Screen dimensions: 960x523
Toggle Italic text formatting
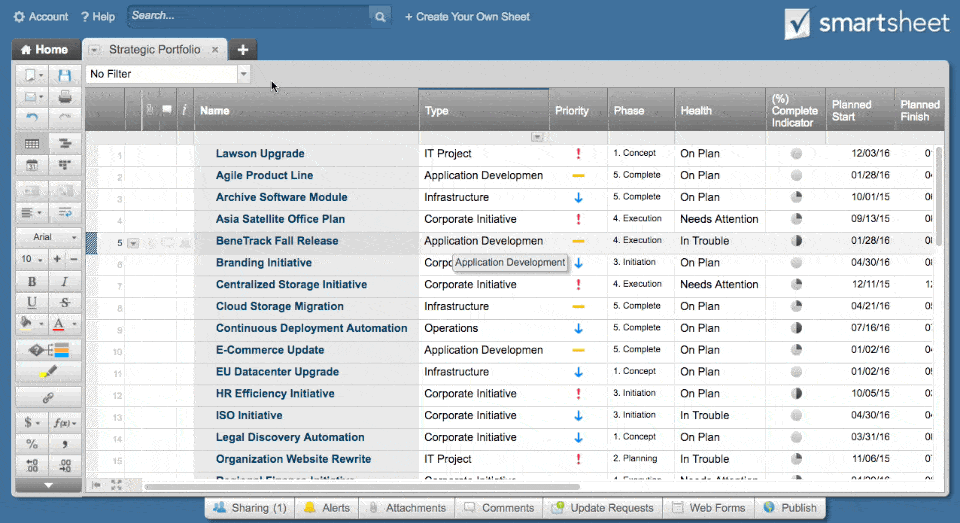[65, 282]
